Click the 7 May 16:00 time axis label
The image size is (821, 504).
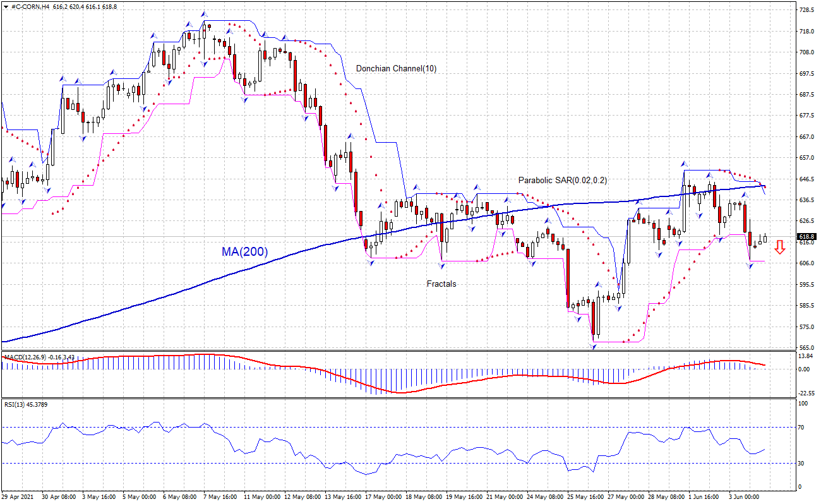pos(220,498)
